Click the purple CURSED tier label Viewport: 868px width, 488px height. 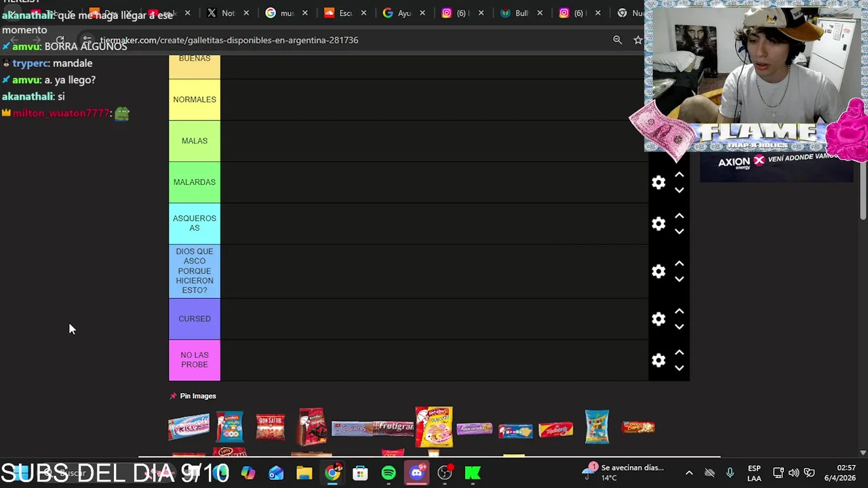point(195,319)
